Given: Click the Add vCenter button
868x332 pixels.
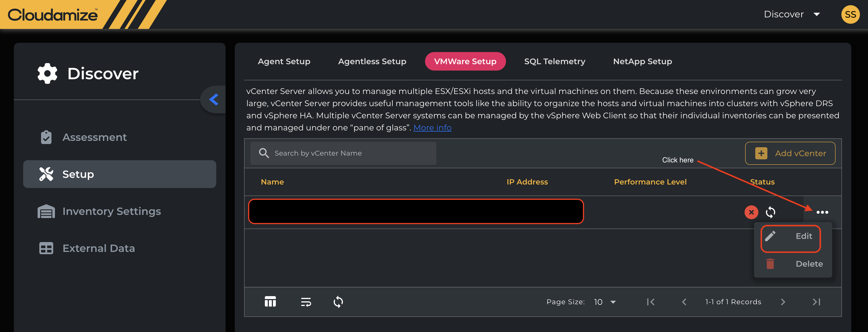Looking at the screenshot, I should coord(790,153).
